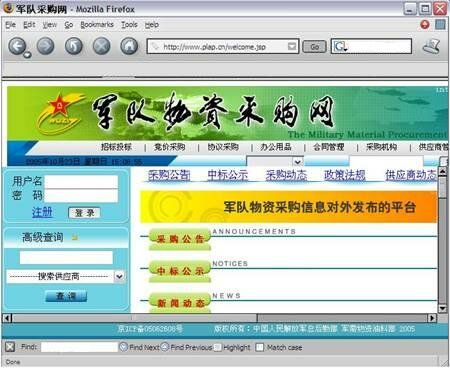Click the vertical scrollbar up arrow
Image resolution: width=450 pixels, height=368 pixels.
(x=442, y=172)
